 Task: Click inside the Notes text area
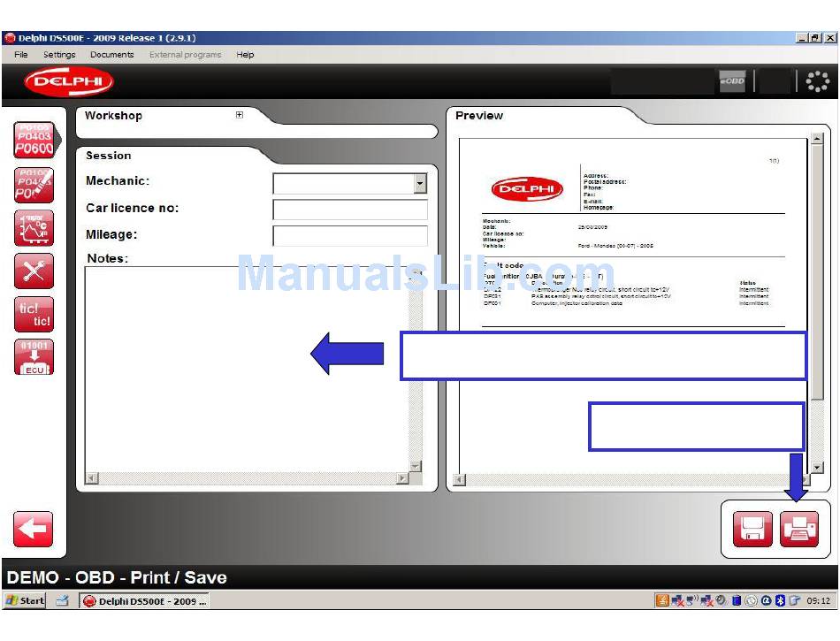247,370
